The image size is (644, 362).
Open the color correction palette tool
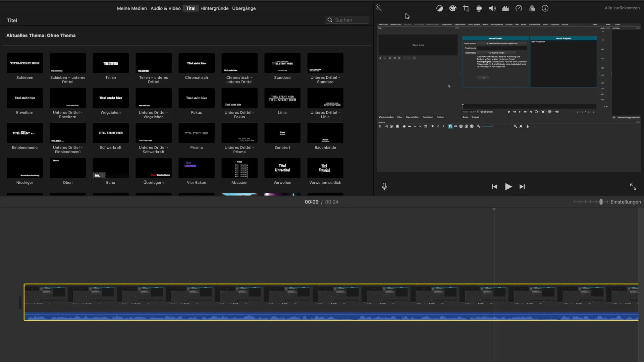pyautogui.click(x=453, y=8)
